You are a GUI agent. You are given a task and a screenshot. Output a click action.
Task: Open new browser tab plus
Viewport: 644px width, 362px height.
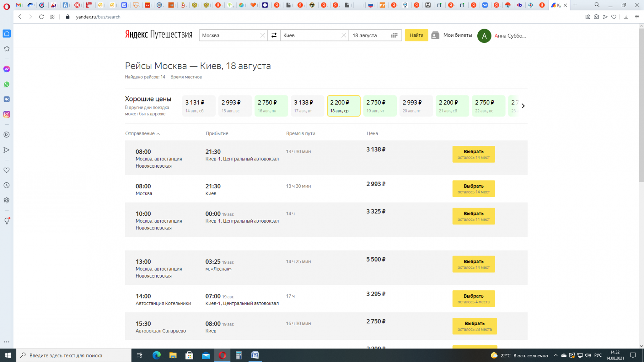pyautogui.click(x=575, y=5)
